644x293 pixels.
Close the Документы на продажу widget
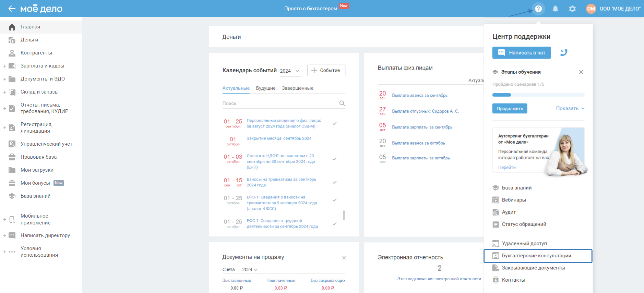coord(344,258)
